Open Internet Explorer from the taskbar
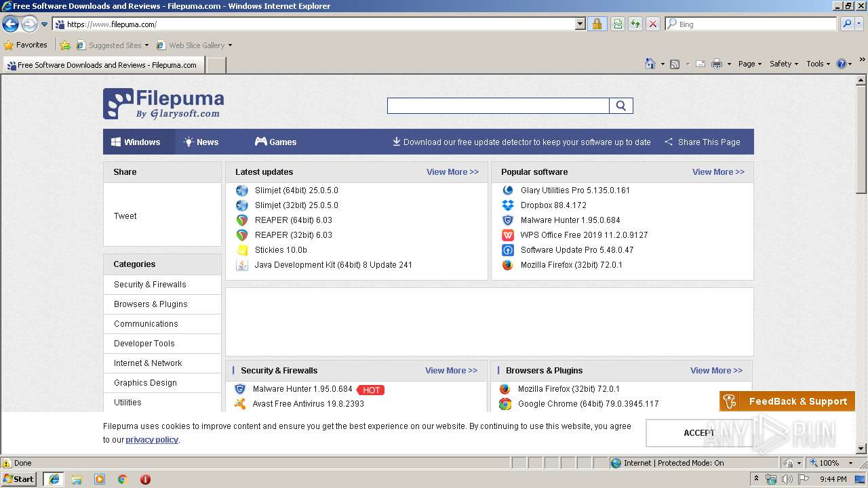 (54, 479)
